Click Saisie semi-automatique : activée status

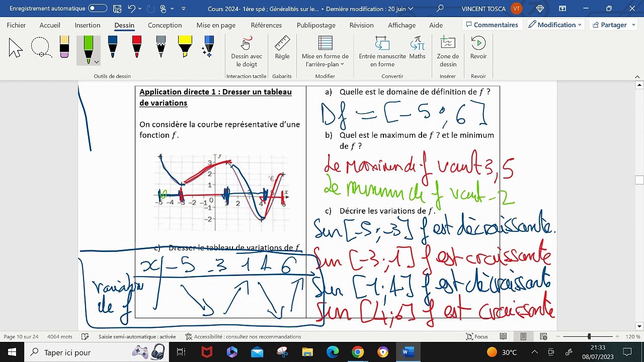(x=137, y=337)
